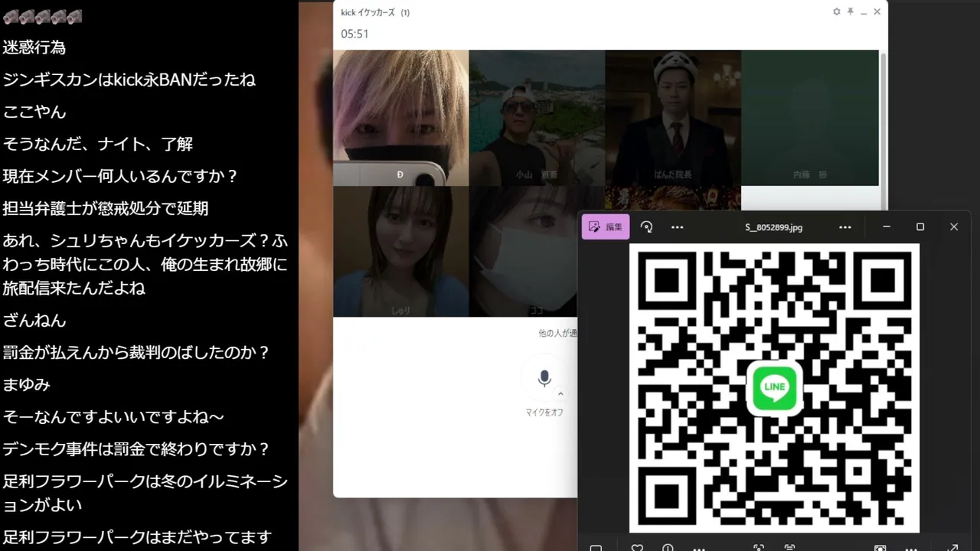Click the comment 足利フラワーパークは冬のイルミネーションがよい
This screenshot has height=551, width=980.
(x=145, y=493)
